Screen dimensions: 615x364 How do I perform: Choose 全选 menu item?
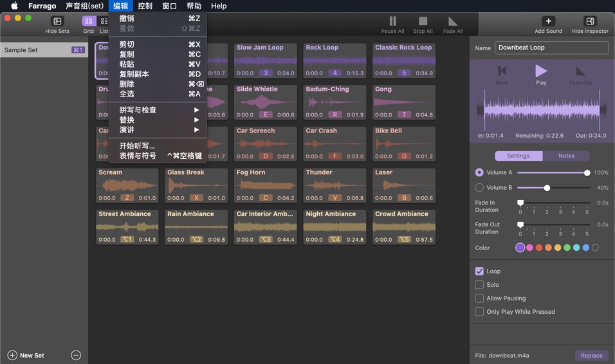tap(158, 94)
